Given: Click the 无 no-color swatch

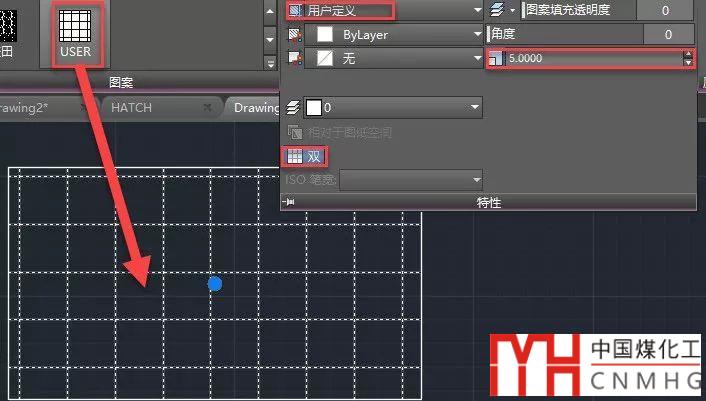Looking at the screenshot, I should pos(325,59).
